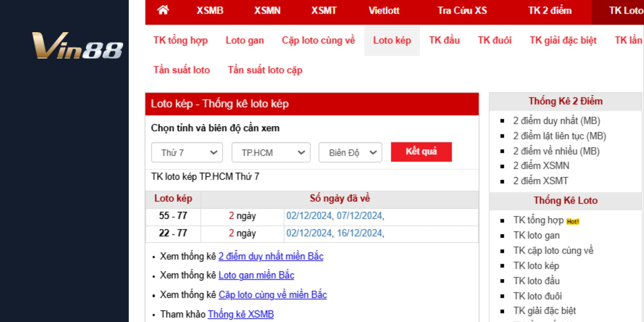Expand the Biên Độ dropdown
644x322 pixels.
[x=350, y=152]
